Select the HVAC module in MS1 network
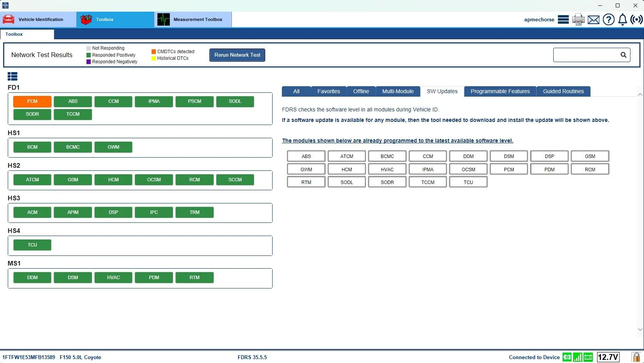This screenshot has width=644, height=363. (114, 278)
